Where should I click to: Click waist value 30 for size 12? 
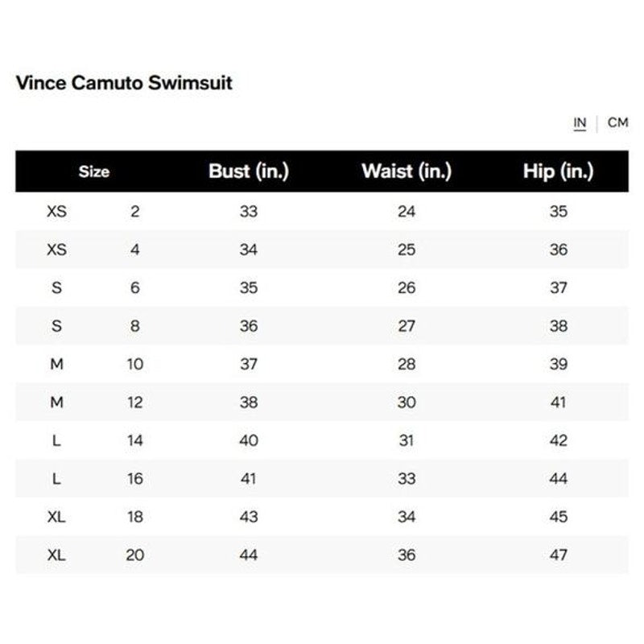(x=407, y=402)
